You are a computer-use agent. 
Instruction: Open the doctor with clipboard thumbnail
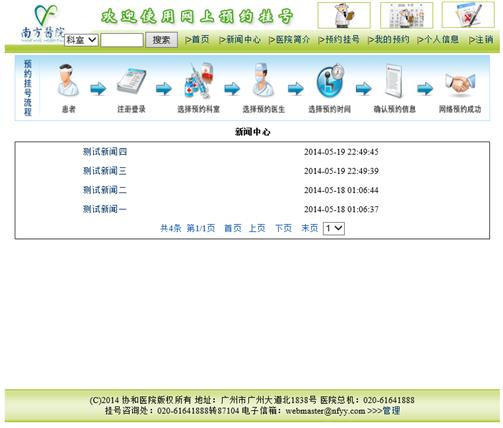pos(344,15)
